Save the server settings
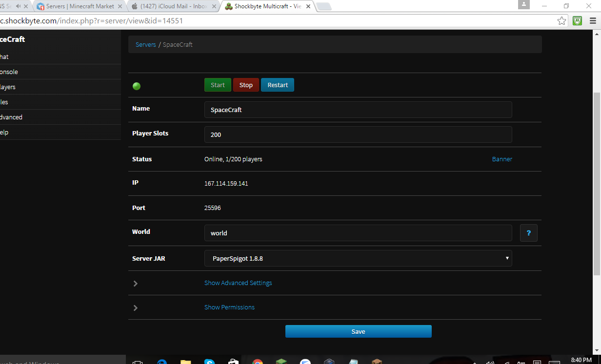The height and width of the screenshot is (364, 601). (x=359, y=331)
